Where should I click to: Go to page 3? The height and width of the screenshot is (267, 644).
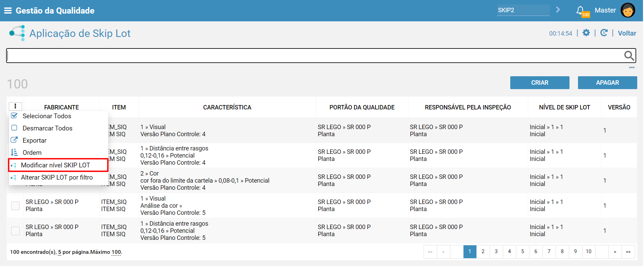click(x=496, y=251)
